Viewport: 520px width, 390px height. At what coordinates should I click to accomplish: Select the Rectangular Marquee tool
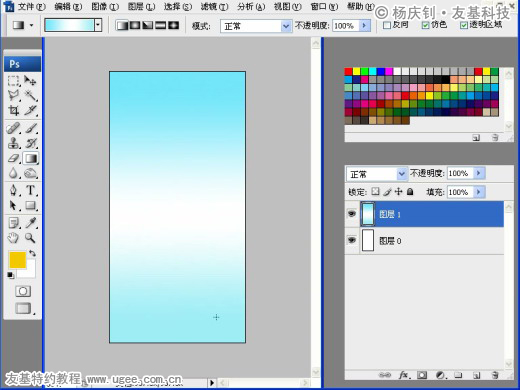(13, 81)
